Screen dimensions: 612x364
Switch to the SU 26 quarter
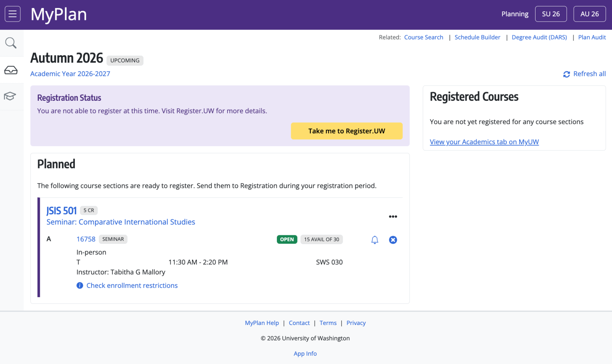pyautogui.click(x=551, y=14)
